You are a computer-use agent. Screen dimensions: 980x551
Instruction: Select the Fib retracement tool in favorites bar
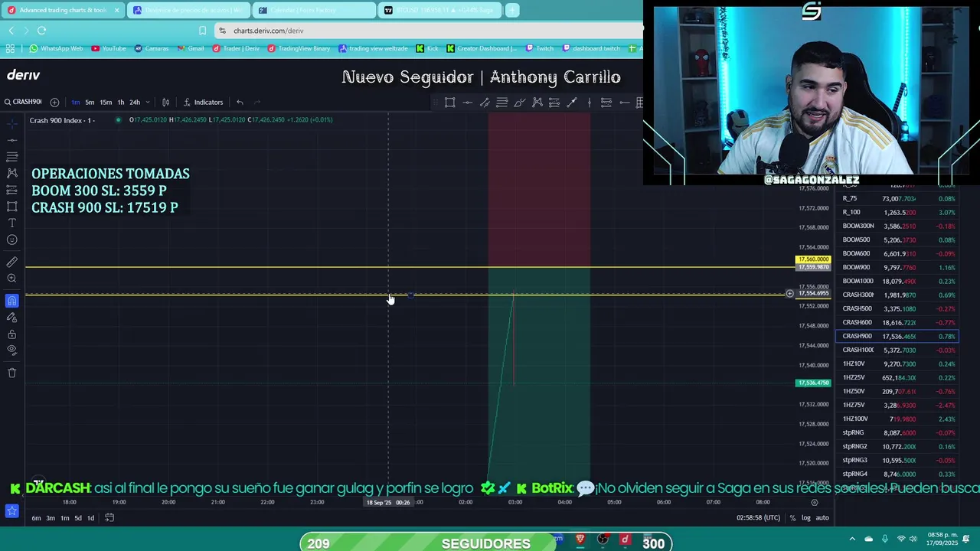(x=502, y=102)
